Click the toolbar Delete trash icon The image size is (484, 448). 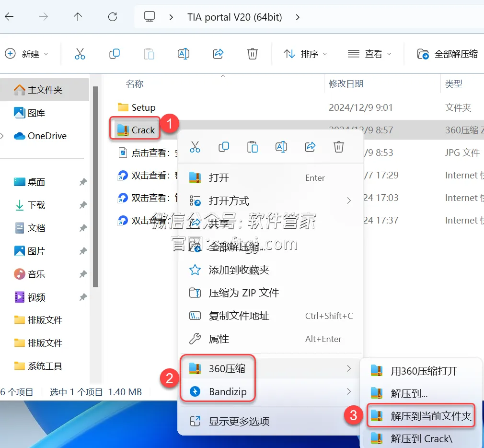click(x=253, y=54)
